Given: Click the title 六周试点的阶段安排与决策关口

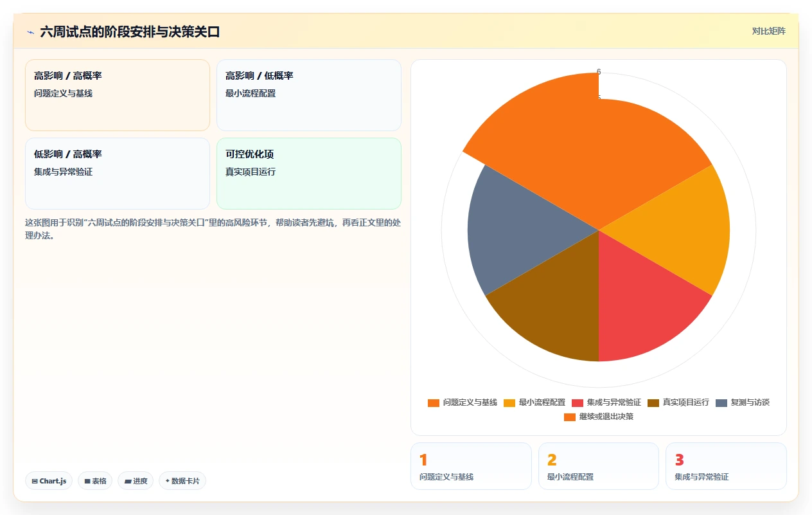Looking at the screenshot, I should (130, 32).
